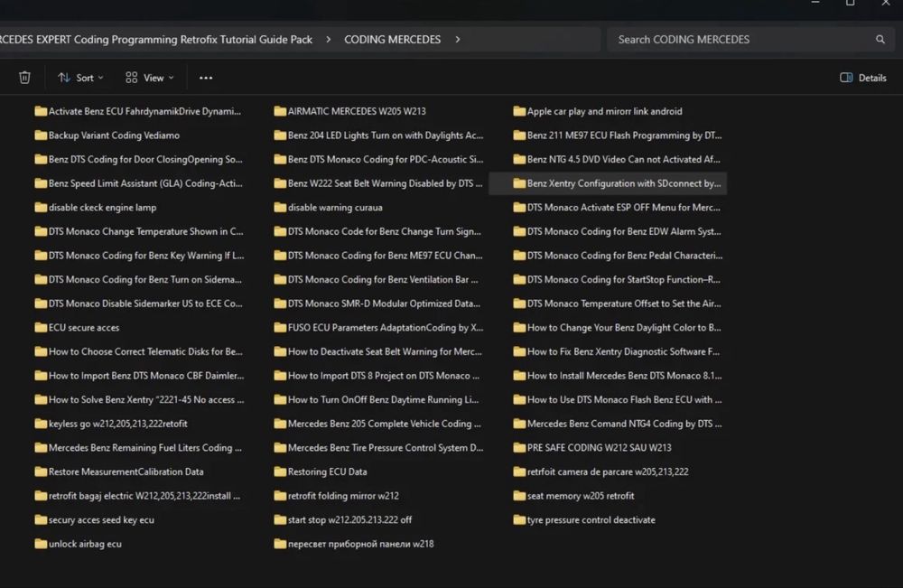Select folder icon of Backup Variant Coding Vediamo
903x588 pixels.
(41, 135)
